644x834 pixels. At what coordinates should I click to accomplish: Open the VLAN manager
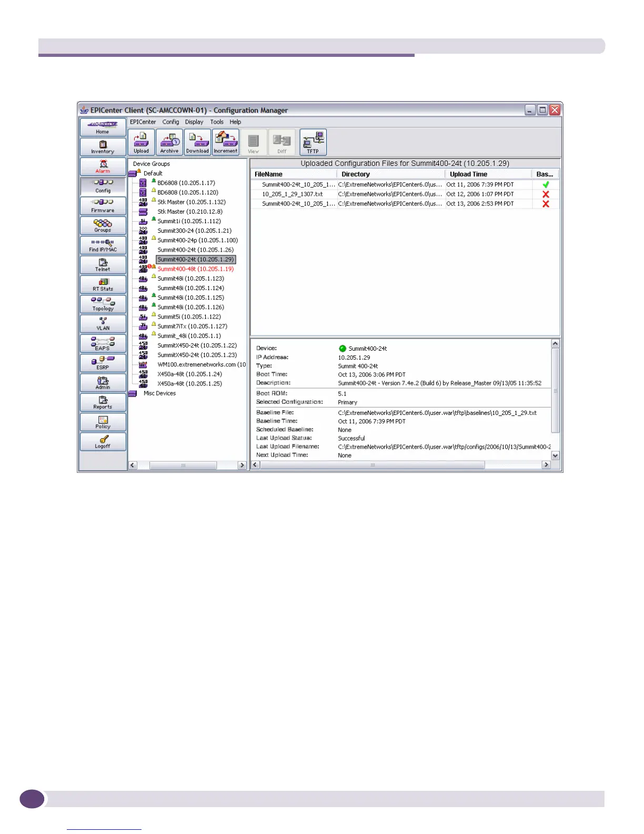pyautogui.click(x=103, y=324)
